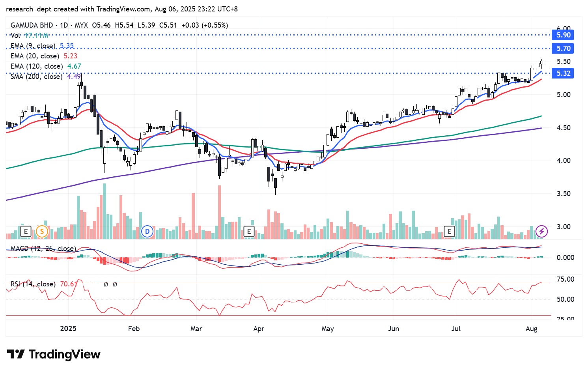Click the close price C5.51
This screenshot has height=372, width=588.
168,25
